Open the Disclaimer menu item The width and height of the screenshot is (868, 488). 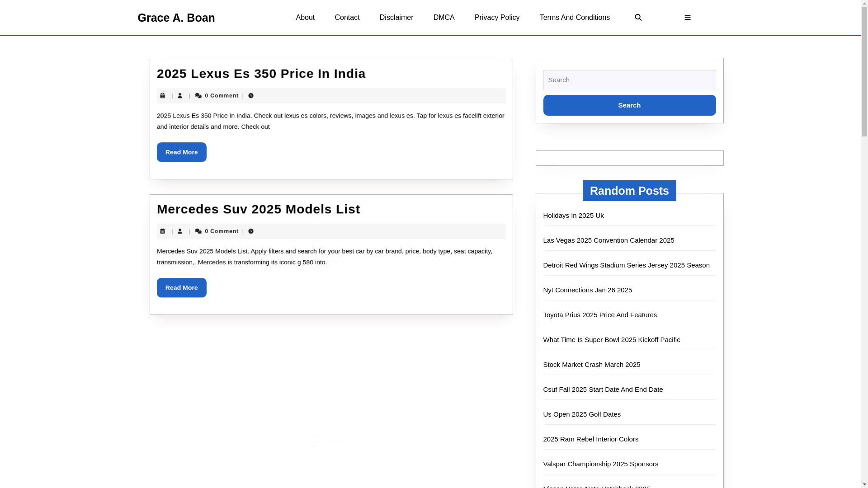pyautogui.click(x=396, y=17)
